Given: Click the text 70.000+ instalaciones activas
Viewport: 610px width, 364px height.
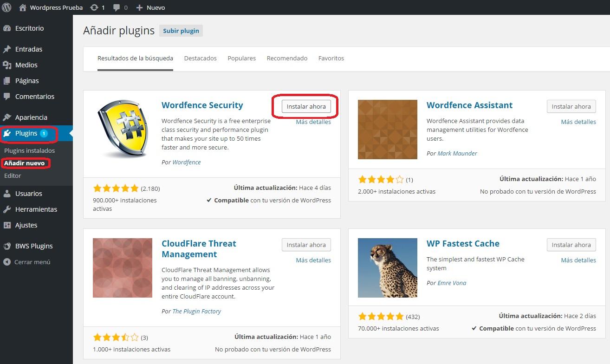Looking at the screenshot, I should 398,328.
